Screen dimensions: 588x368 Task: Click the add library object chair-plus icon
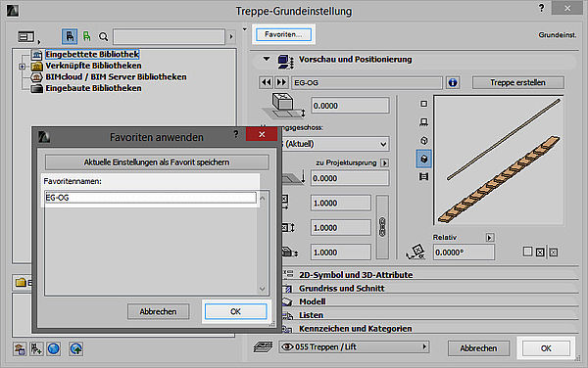coord(36,349)
